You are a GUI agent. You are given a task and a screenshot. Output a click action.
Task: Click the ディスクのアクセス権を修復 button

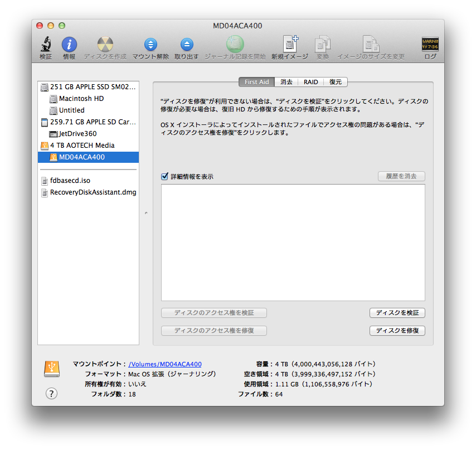tap(214, 331)
